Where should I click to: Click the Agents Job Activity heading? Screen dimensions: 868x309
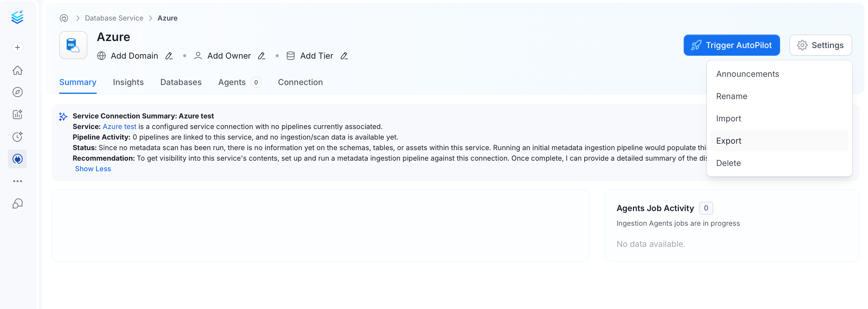[655, 208]
